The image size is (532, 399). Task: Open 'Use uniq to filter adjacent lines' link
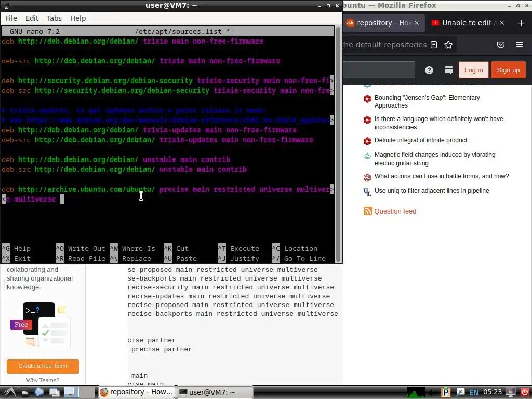click(432, 191)
